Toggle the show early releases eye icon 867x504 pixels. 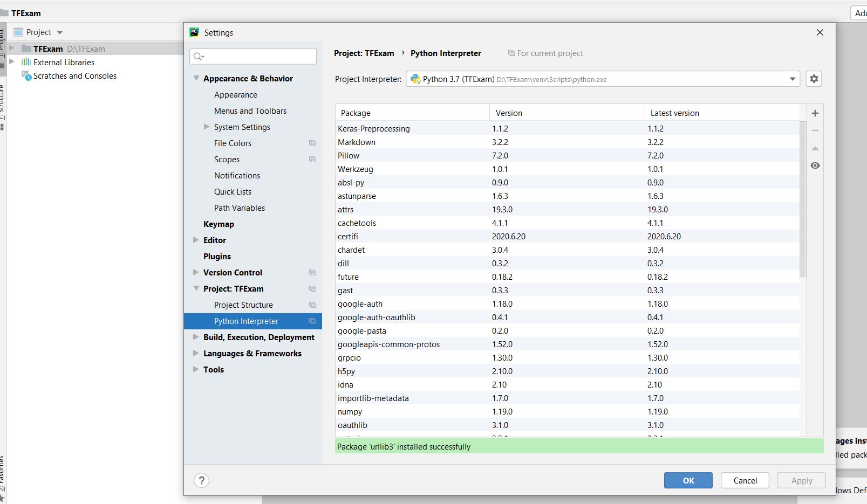point(815,165)
